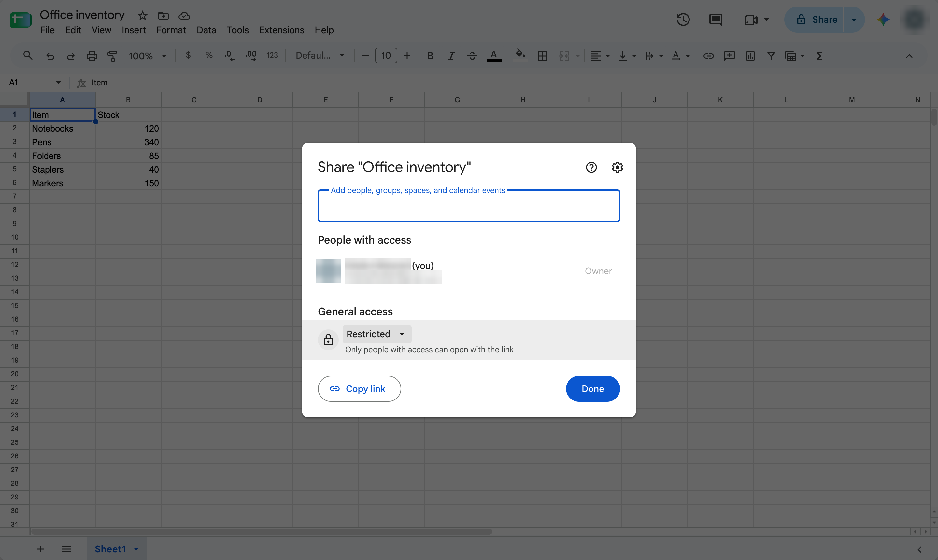Image resolution: width=938 pixels, height=560 pixels.
Task: Open the Insert menu
Action: [134, 30]
